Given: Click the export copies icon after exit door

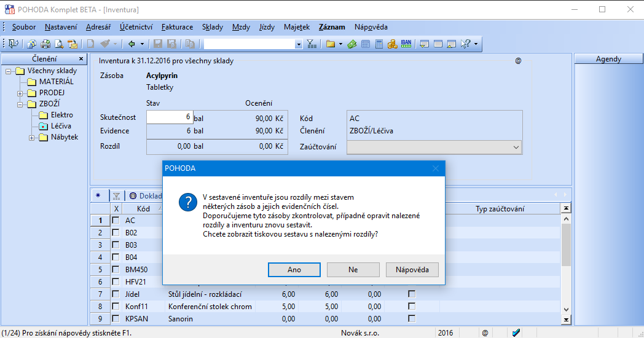Looking at the screenshot, I should pyautogui.click(x=32, y=44).
